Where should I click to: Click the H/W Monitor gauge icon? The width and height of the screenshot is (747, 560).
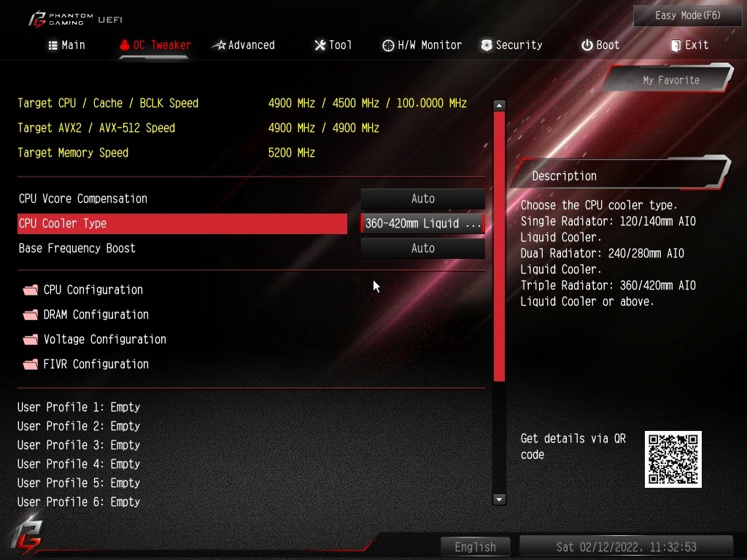click(x=388, y=45)
